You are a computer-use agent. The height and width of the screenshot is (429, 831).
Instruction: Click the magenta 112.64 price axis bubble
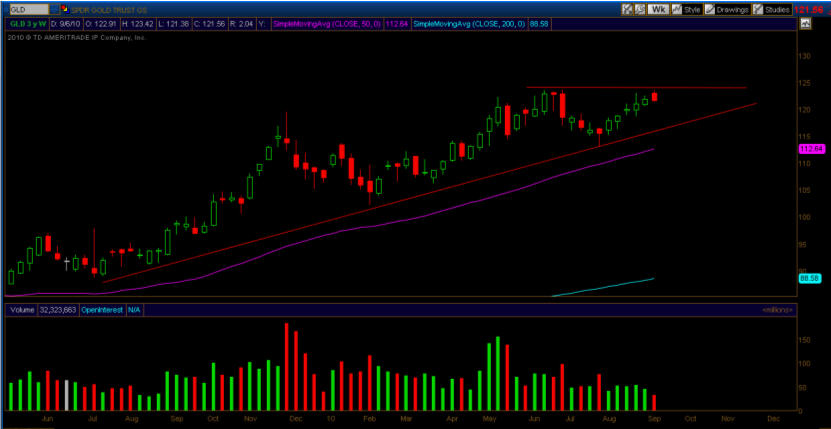tap(811, 149)
